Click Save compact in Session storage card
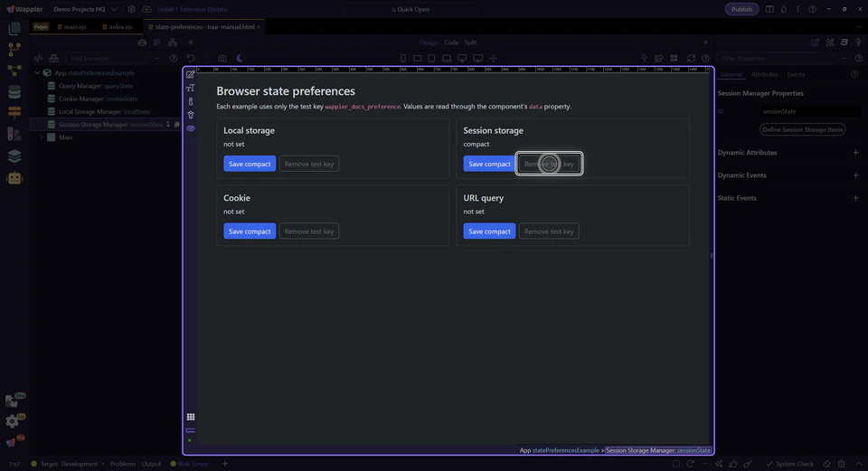The image size is (868, 471). point(489,164)
